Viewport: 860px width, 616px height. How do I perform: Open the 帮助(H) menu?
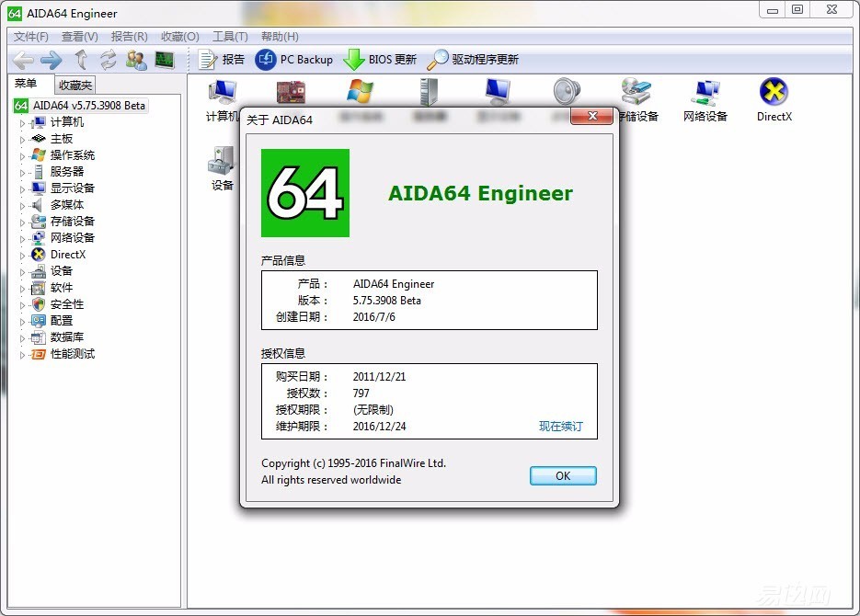(x=280, y=36)
